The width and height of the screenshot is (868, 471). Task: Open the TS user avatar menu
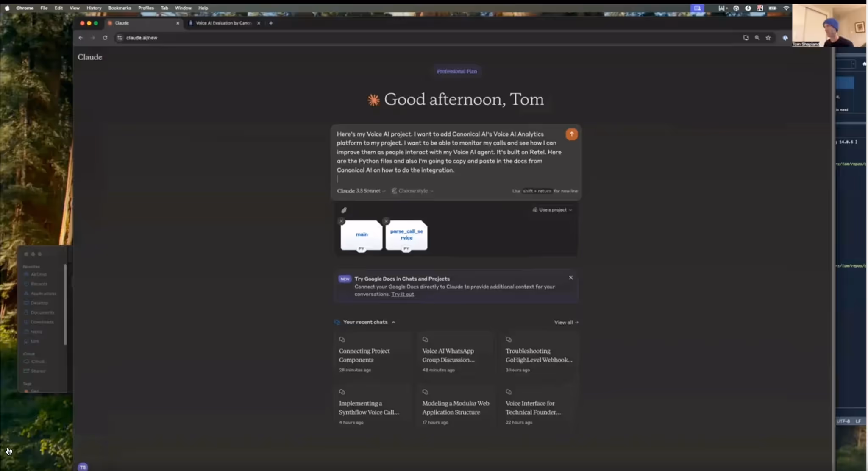(83, 467)
